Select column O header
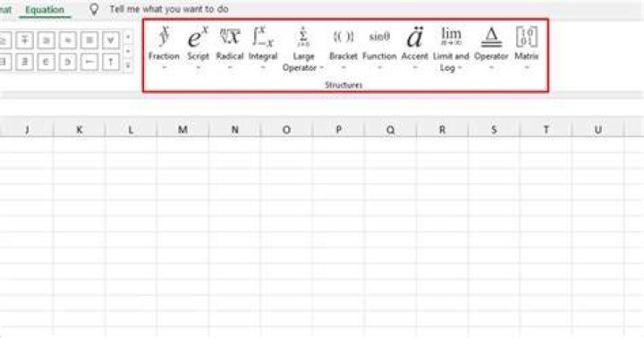This screenshot has height=338, width=644. coord(287,130)
